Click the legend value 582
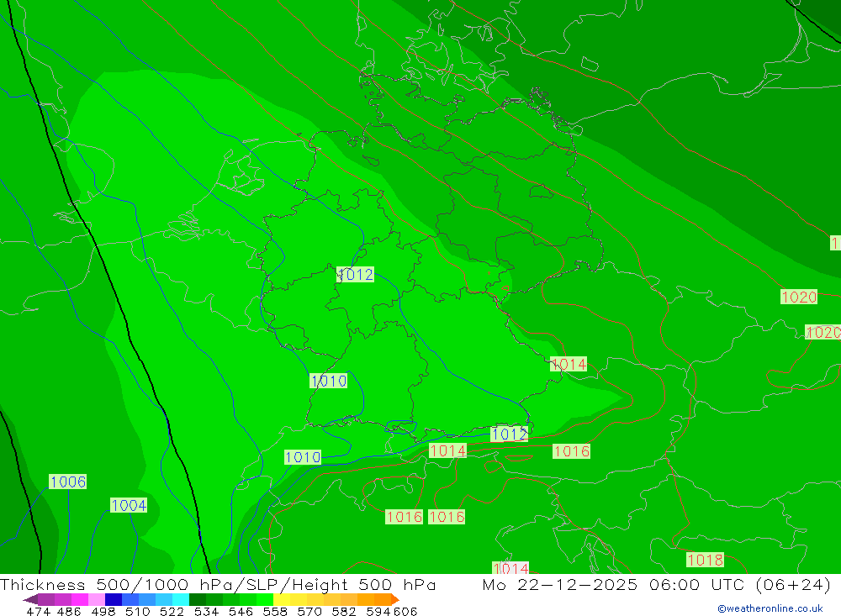The image size is (841, 616). (x=344, y=611)
